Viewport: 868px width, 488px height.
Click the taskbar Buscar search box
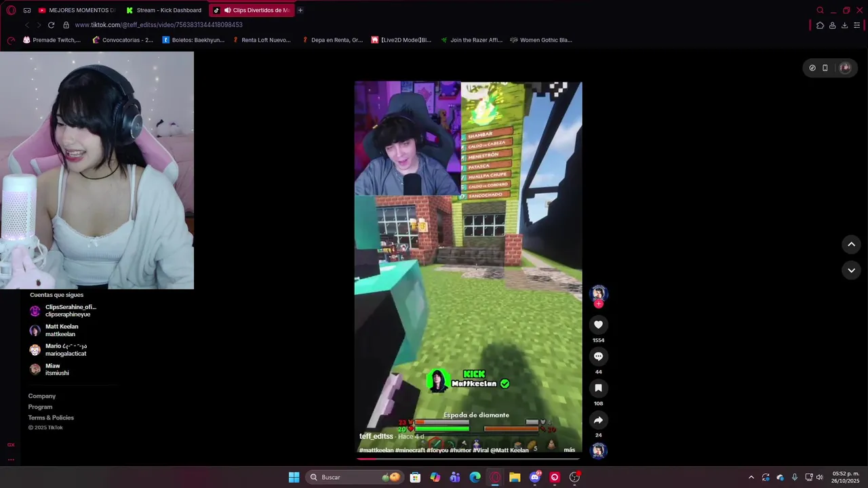(355, 477)
